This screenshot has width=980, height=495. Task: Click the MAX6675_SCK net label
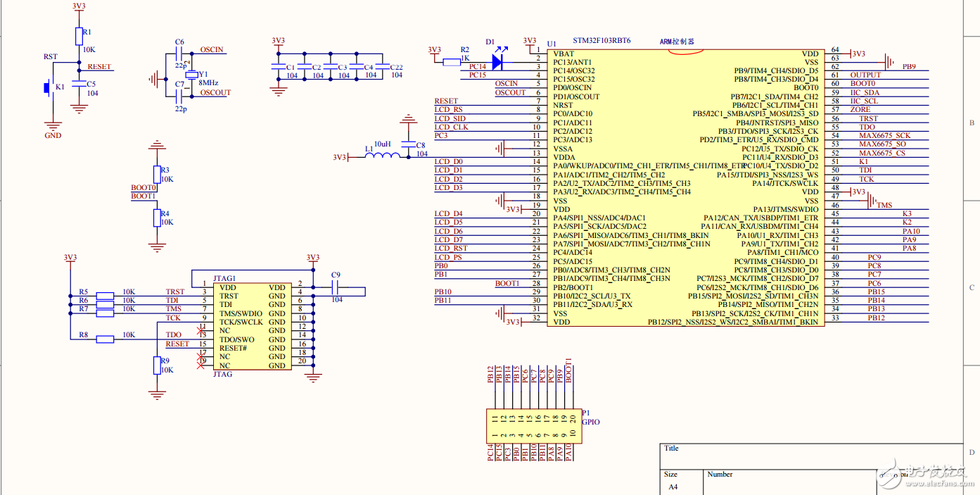(x=884, y=135)
